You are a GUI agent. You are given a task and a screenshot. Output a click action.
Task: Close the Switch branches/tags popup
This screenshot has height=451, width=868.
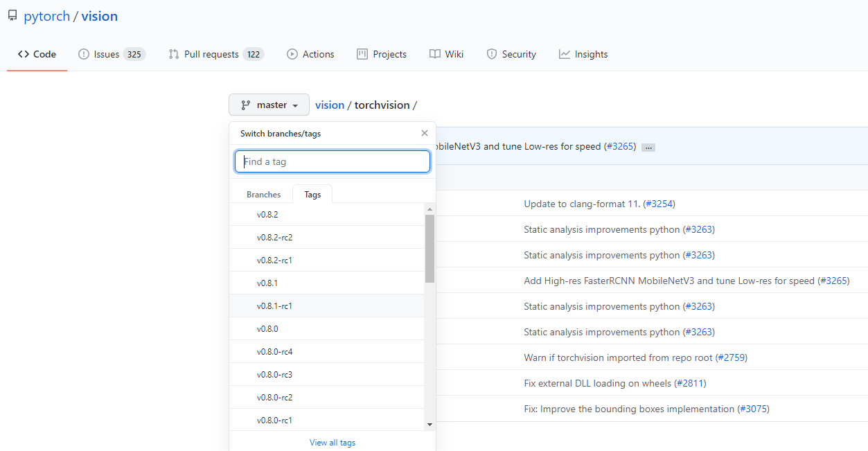[425, 133]
